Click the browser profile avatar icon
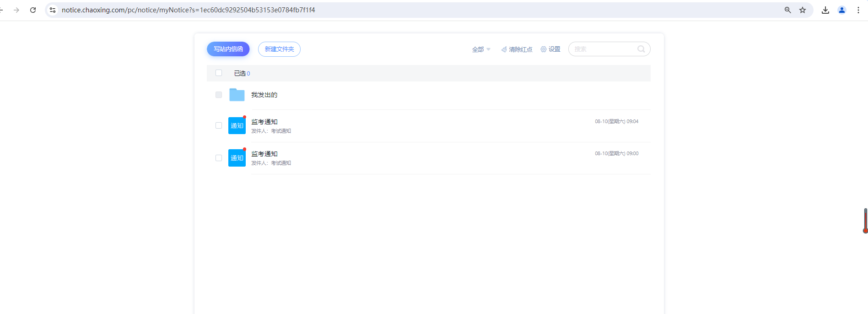 tap(842, 10)
